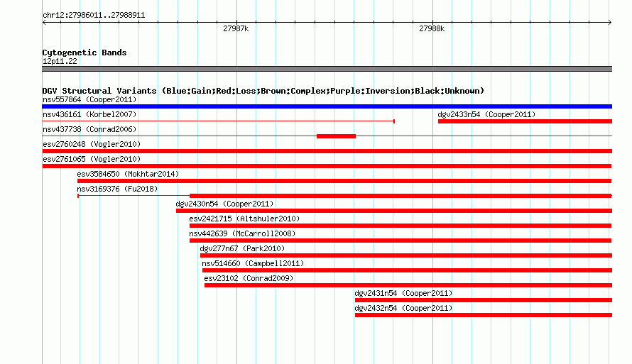This screenshot has width=632, height=364.
Task: Click the 27988k ruler label
Action: [432, 28]
